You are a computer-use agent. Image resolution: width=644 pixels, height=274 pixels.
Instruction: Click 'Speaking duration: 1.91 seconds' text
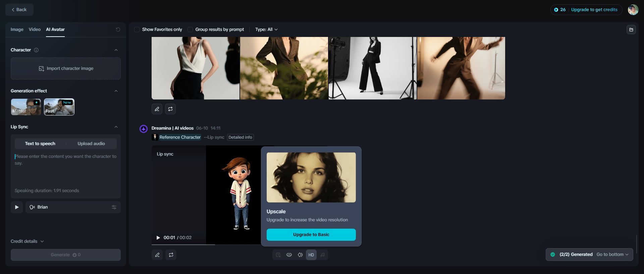tap(47, 191)
